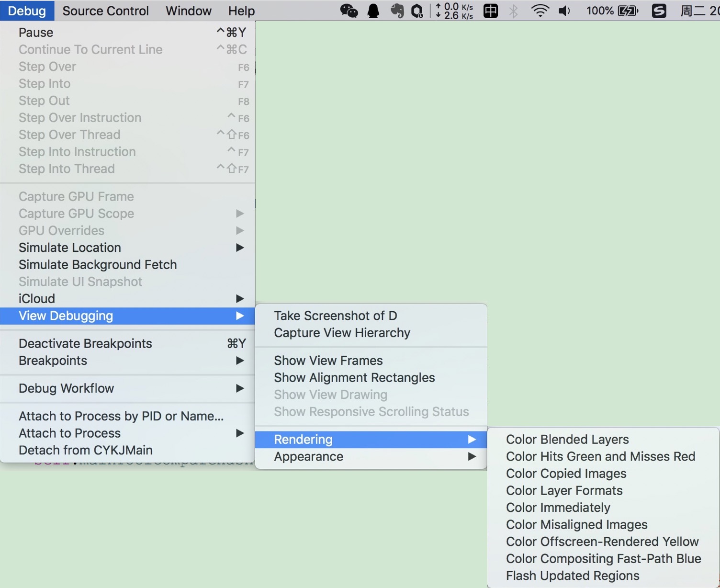Click the grid-shaped input source icon
This screenshot has width=720, height=588.
click(x=491, y=11)
